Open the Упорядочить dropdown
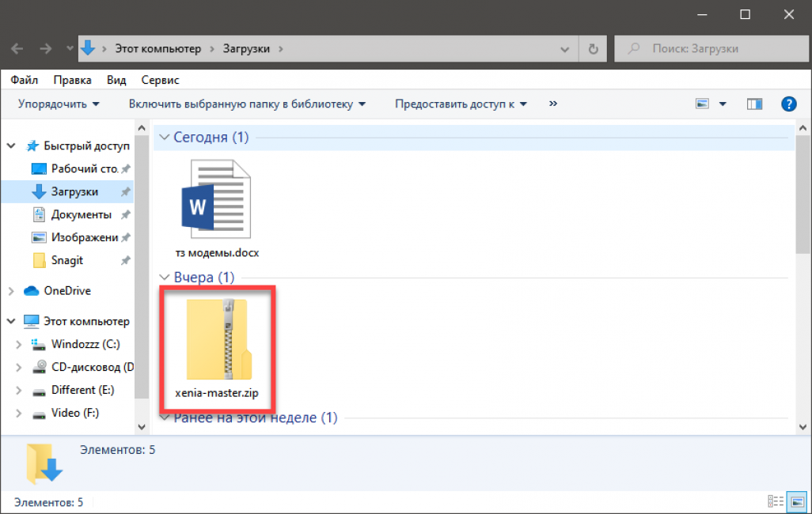 point(59,104)
